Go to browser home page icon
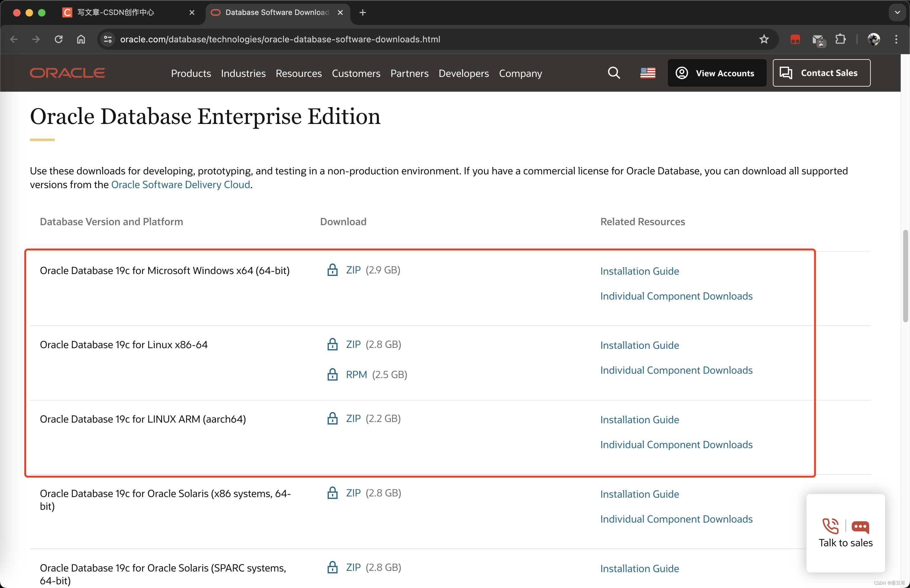Image resolution: width=910 pixels, height=588 pixels. 81,39
